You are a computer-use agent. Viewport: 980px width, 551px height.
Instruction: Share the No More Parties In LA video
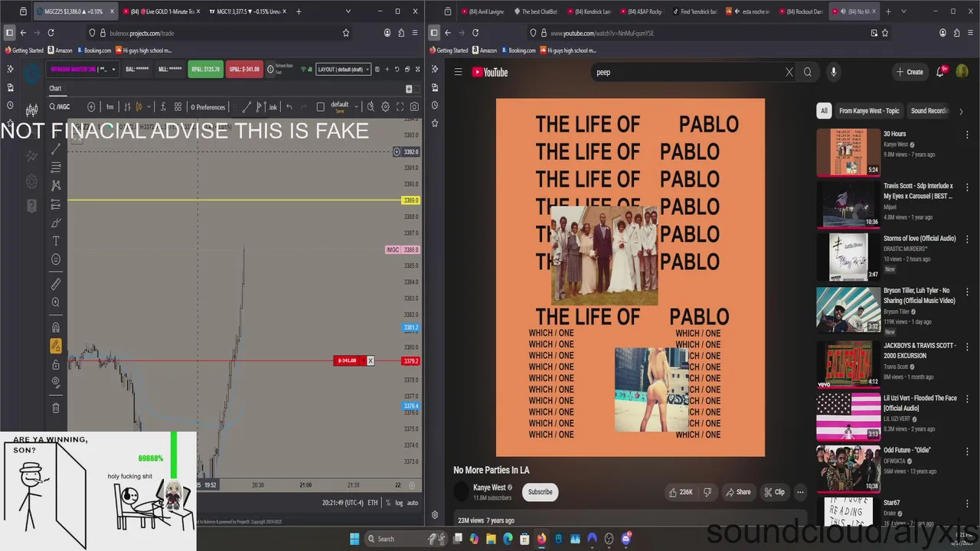tap(738, 492)
